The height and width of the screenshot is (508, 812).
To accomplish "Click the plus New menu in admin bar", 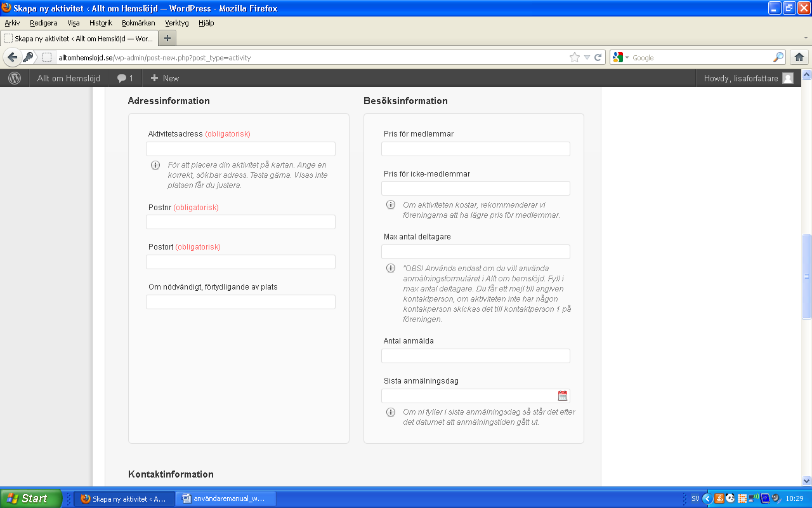I will click(x=165, y=78).
